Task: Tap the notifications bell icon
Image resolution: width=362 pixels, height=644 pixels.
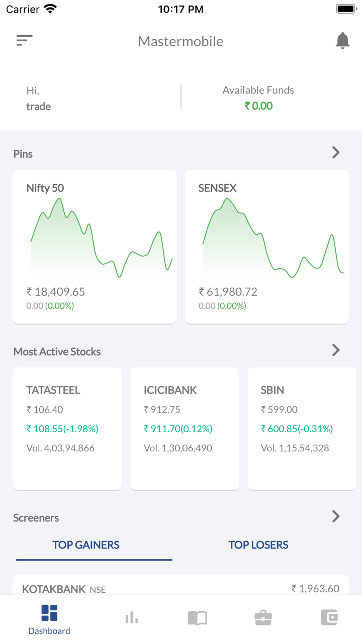Action: tap(342, 41)
